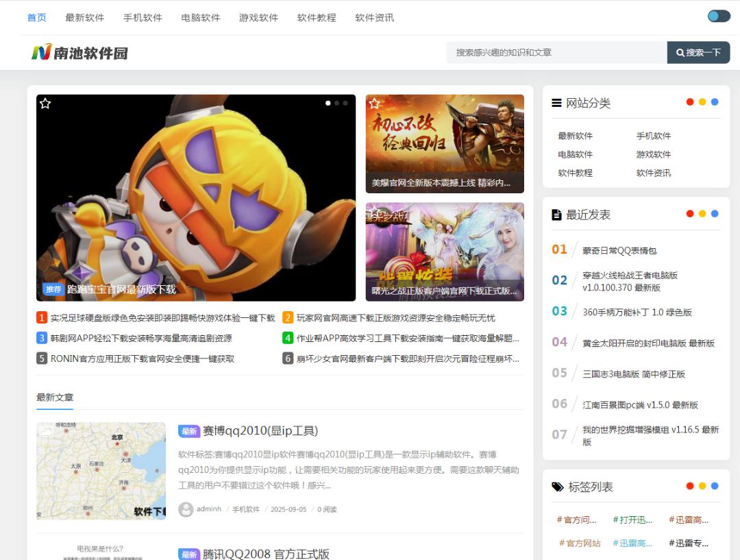Toggle the dark mode switch
The width and height of the screenshot is (740, 560).
(719, 16)
